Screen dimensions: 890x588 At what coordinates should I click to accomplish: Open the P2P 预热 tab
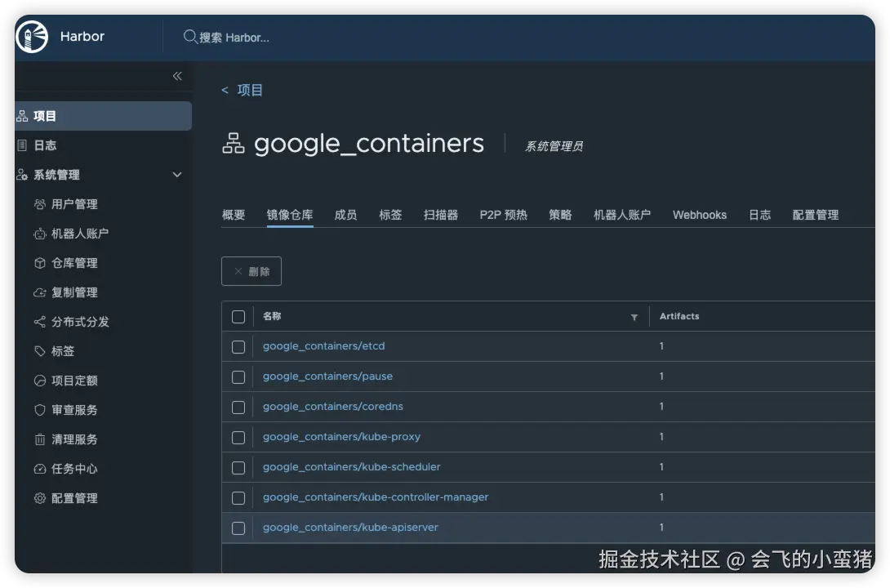504,215
